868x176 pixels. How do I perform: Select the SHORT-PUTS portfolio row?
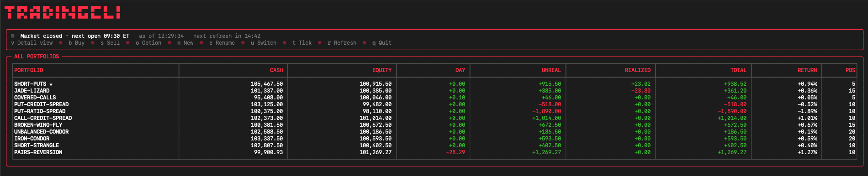(434, 84)
